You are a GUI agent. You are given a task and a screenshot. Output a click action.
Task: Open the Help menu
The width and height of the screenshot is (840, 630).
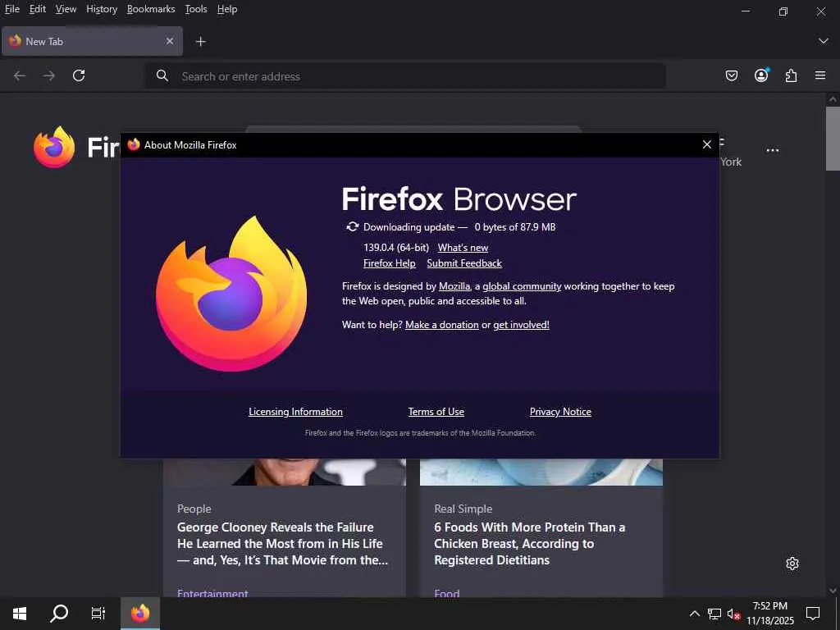coord(227,9)
